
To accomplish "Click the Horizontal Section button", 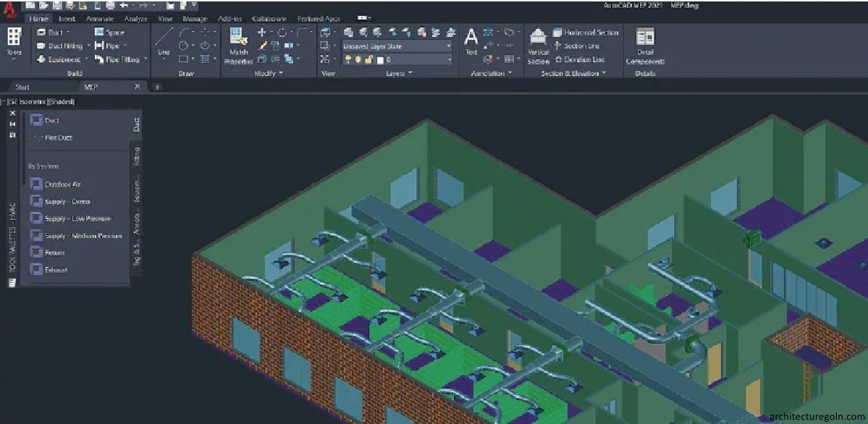I will click(586, 33).
